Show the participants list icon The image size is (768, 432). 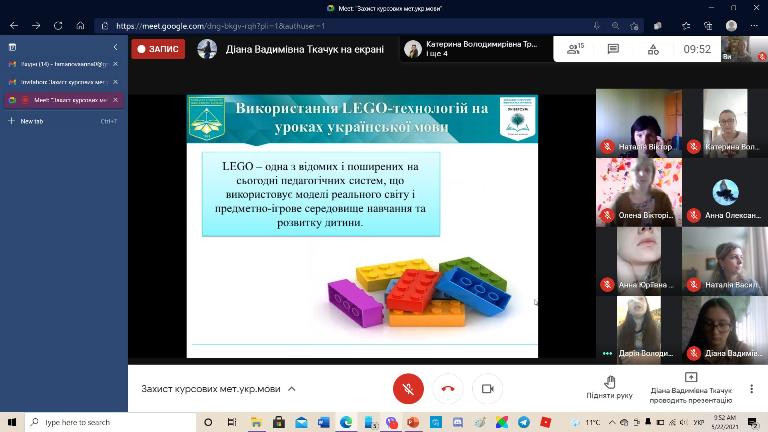(575, 48)
